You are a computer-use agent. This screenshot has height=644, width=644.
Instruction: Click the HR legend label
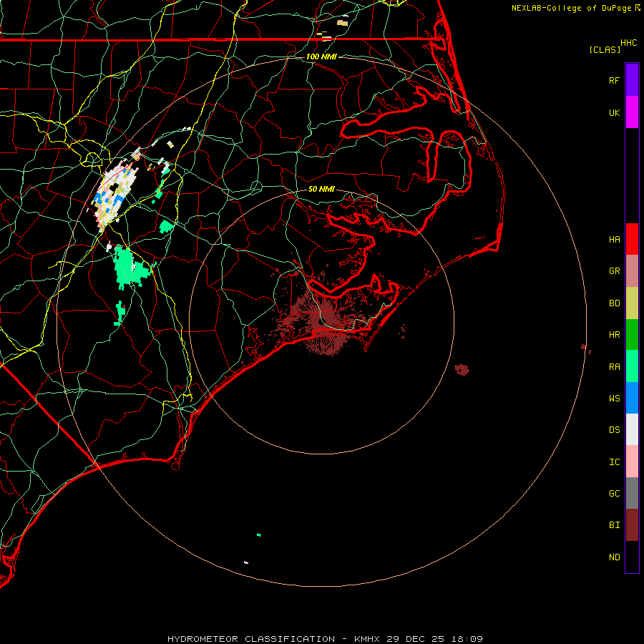(x=614, y=335)
